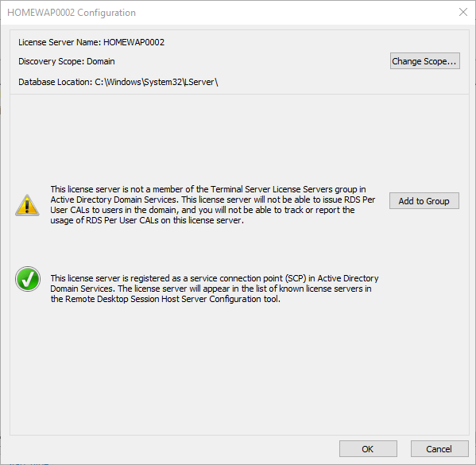Open the Change Scope dialog
Screen dimensions: 476x465
pyautogui.click(x=424, y=61)
